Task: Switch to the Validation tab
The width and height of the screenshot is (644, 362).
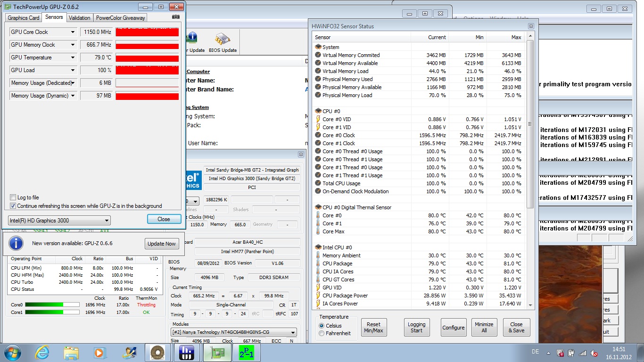Action: [79, 18]
